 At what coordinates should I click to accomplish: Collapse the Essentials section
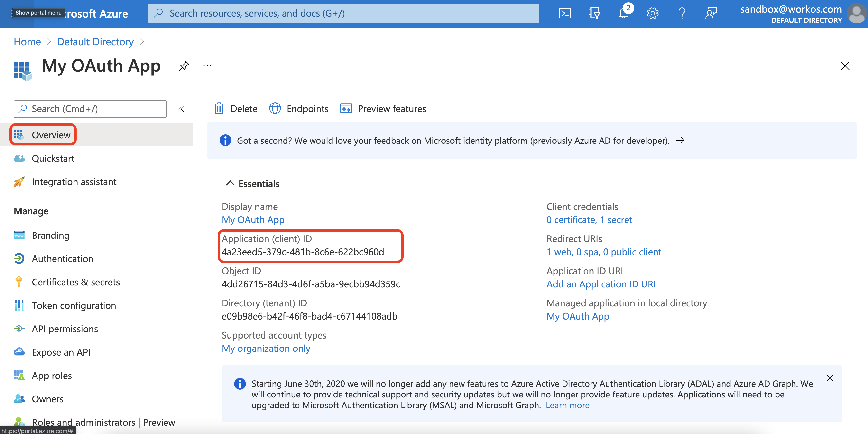(x=230, y=183)
